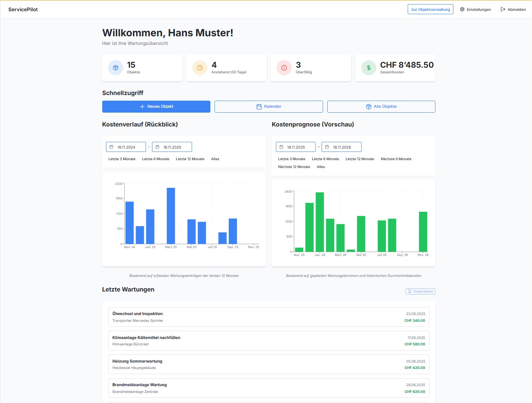Click the red alert icon in Überfällig card

tap(284, 68)
